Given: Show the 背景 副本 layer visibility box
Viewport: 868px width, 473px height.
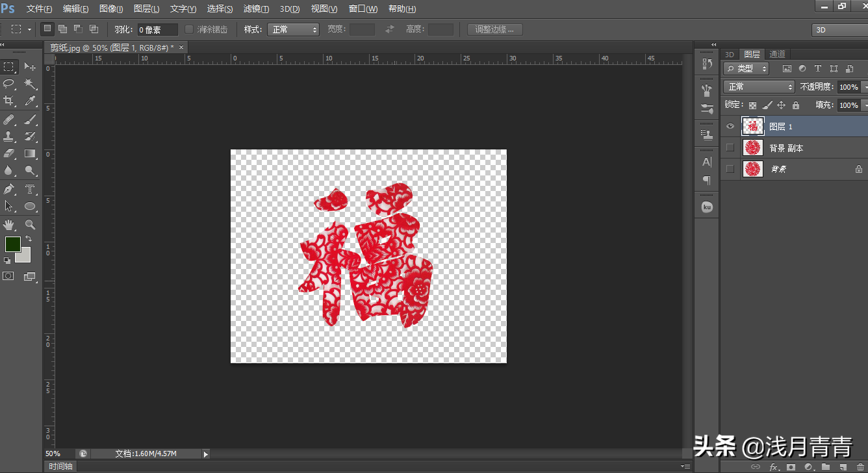Looking at the screenshot, I should pyautogui.click(x=730, y=148).
